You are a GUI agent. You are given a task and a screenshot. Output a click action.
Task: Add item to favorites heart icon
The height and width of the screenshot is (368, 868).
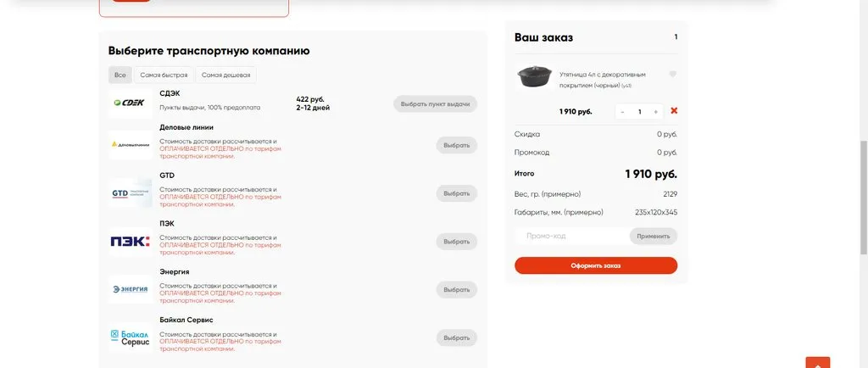[x=672, y=75]
